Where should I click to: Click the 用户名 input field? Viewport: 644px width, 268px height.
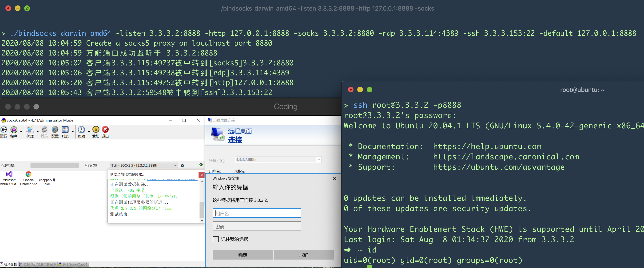click(x=257, y=213)
